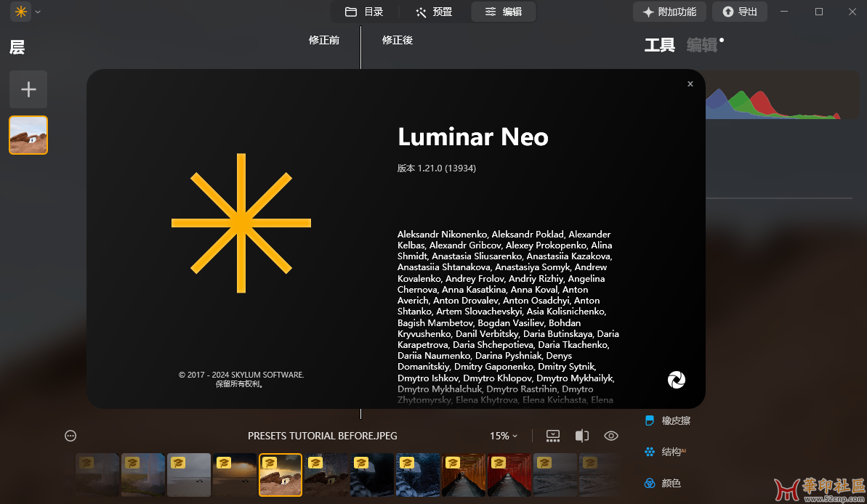Image resolution: width=867 pixels, height=504 pixels.
Task: Add a new layer with plus button
Action: 28,89
